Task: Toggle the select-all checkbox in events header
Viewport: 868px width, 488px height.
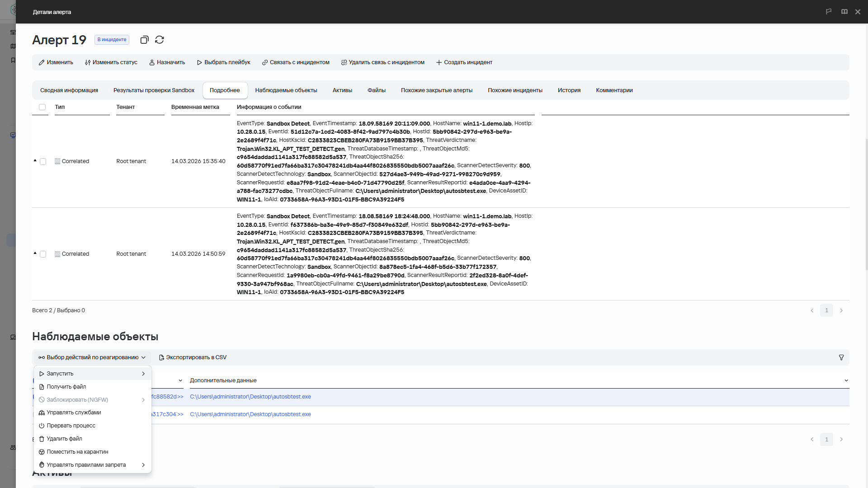Action: (42, 107)
